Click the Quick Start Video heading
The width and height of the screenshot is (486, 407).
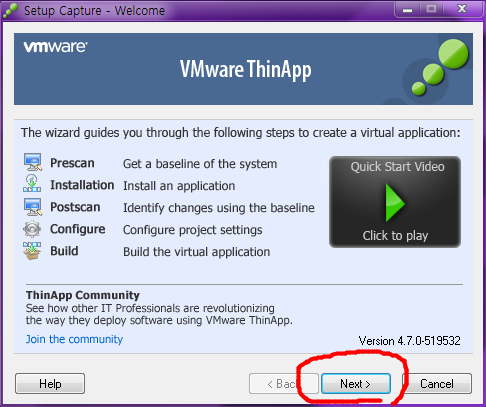[x=397, y=166]
